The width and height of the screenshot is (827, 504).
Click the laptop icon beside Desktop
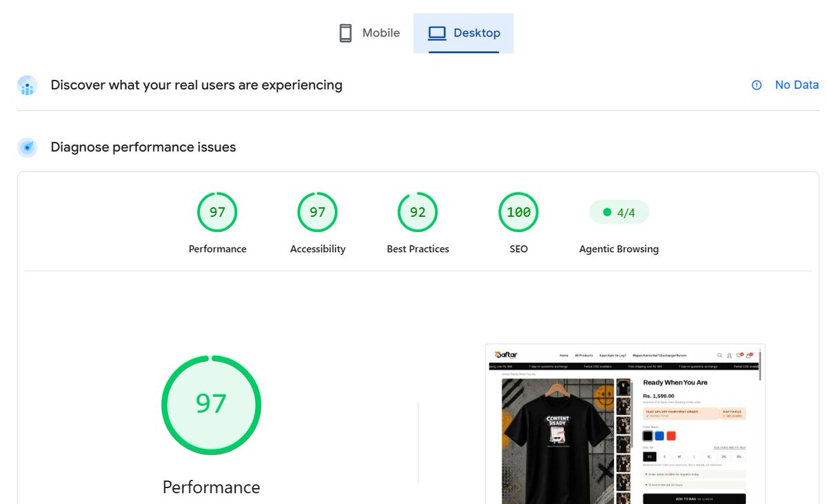pyautogui.click(x=437, y=33)
